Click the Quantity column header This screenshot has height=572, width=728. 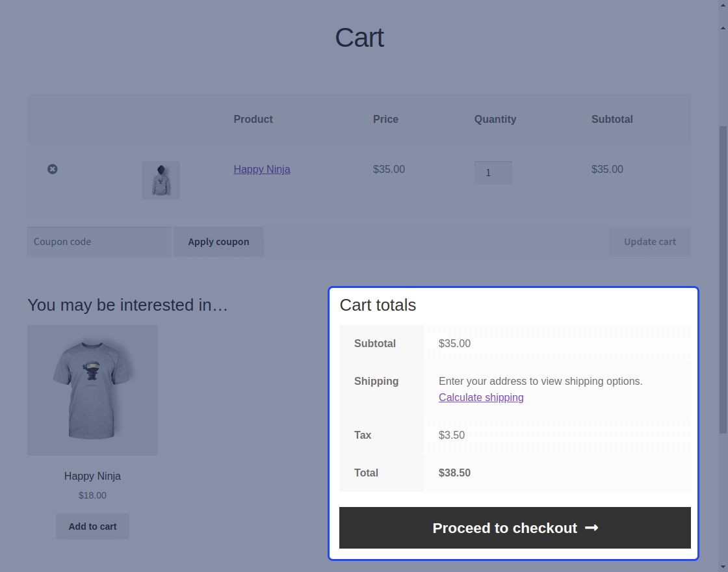tap(495, 119)
